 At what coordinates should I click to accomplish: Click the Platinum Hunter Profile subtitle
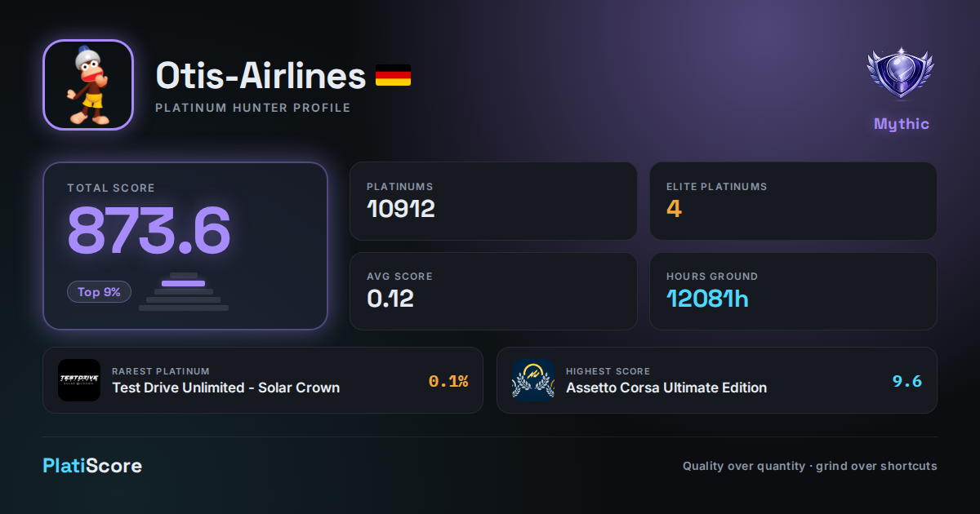[x=253, y=108]
